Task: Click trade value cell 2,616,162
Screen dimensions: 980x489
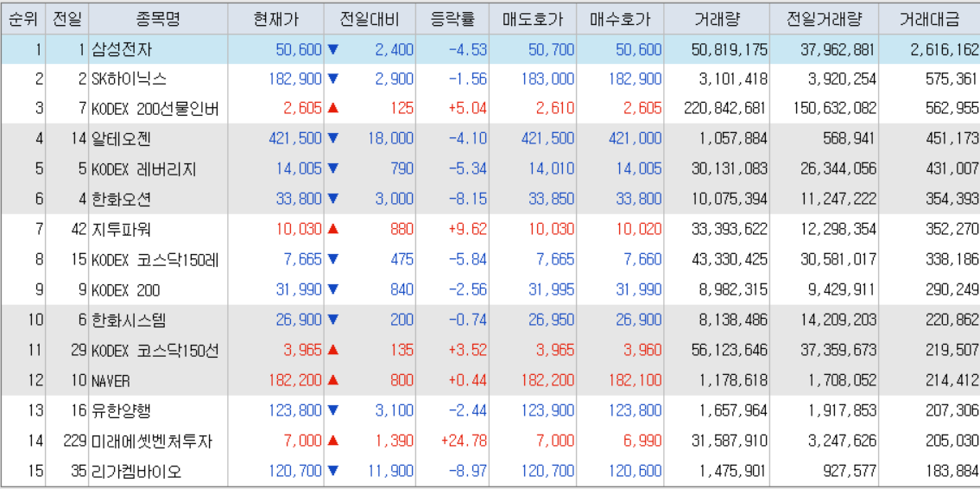Action: pos(945,49)
